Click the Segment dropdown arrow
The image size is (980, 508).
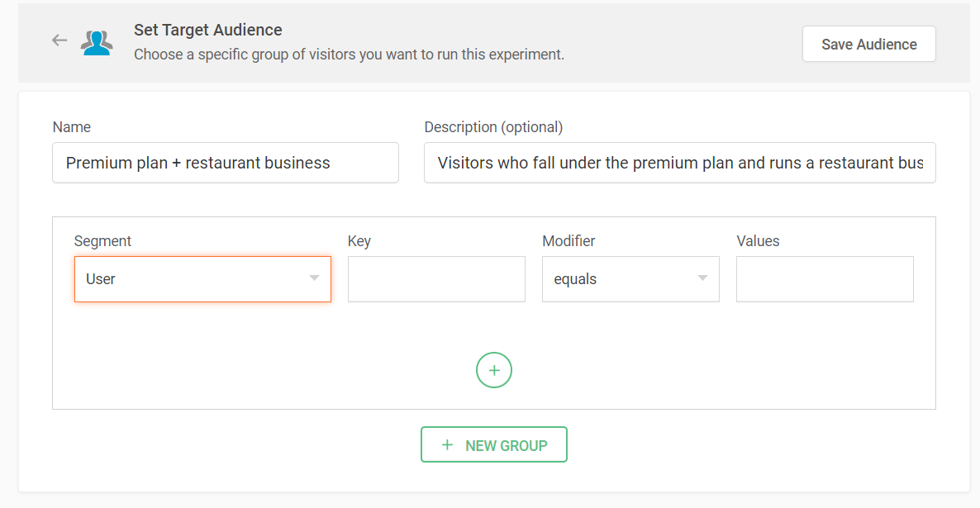pyautogui.click(x=314, y=278)
